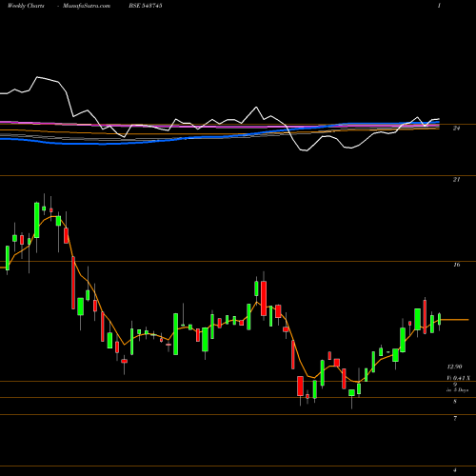Click the 'BSE 543745' symbol label
This screenshot has height=476, width=476.
[x=146, y=6]
